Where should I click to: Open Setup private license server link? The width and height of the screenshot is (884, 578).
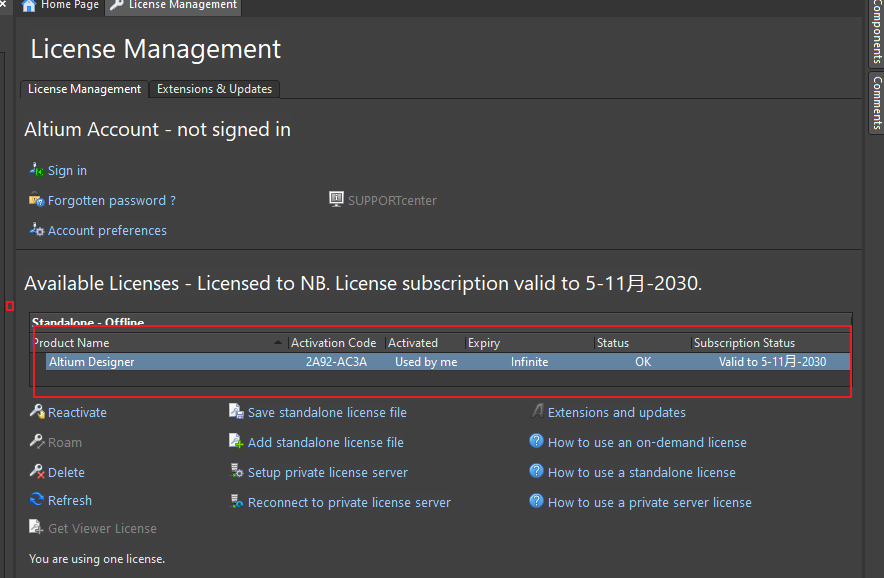[x=328, y=473]
